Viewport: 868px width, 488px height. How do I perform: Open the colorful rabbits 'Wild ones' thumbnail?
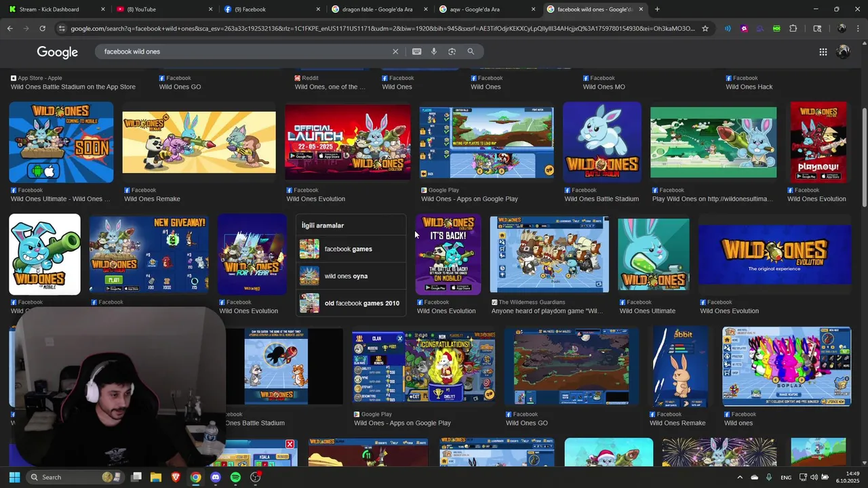(787, 366)
